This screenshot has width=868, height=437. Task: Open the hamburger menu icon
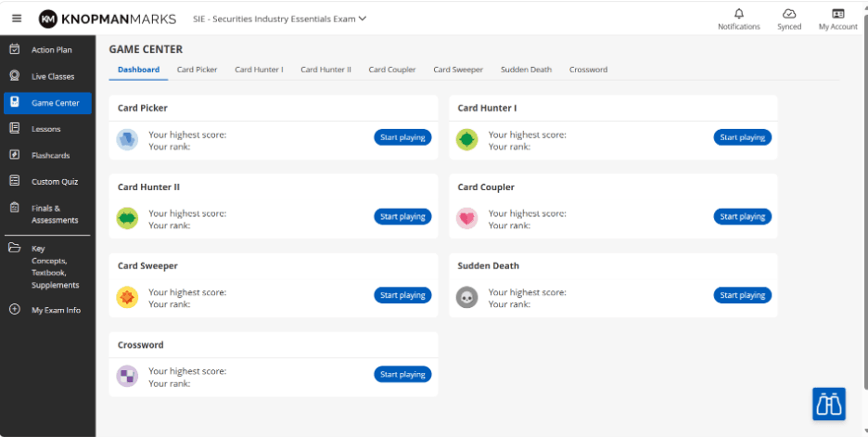17,19
